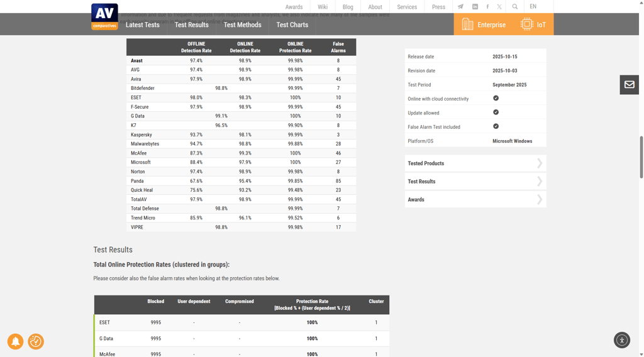Open the Press link

[438, 7]
